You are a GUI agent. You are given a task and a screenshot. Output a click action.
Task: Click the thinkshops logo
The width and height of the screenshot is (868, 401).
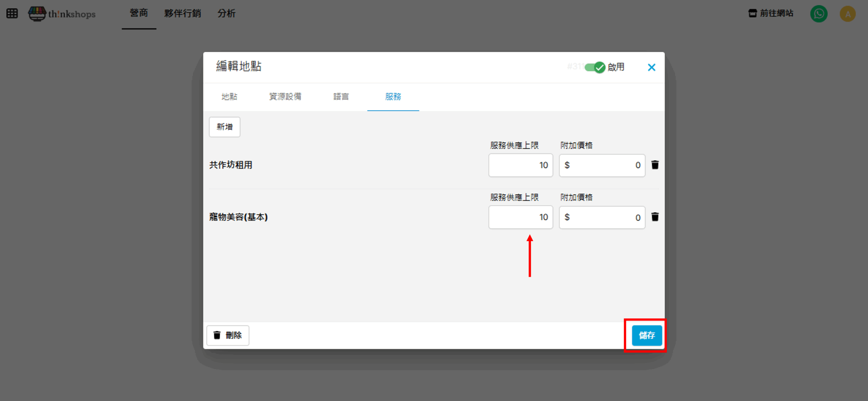coord(62,14)
